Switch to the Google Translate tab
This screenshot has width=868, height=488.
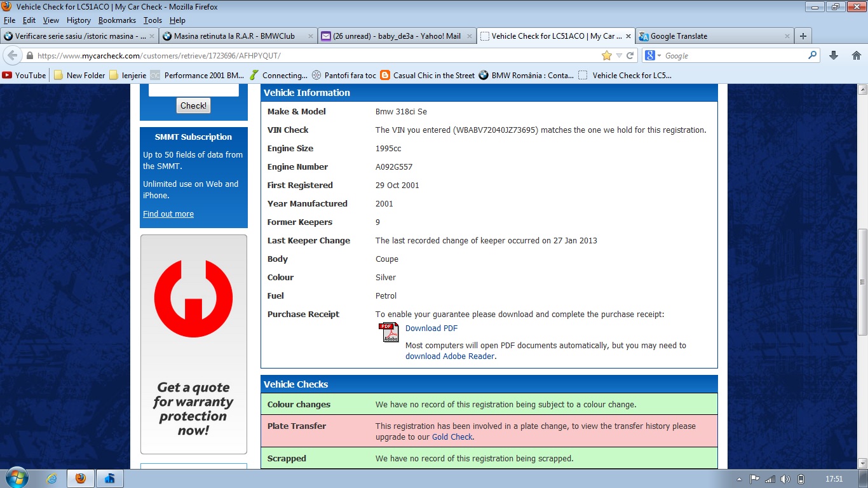(714, 36)
